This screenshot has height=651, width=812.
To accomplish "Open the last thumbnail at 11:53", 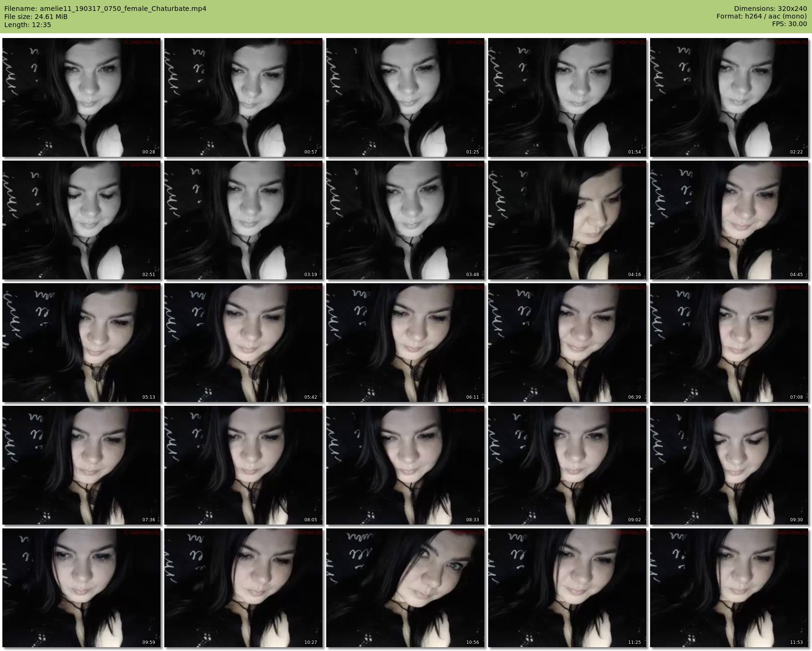I will (x=729, y=588).
